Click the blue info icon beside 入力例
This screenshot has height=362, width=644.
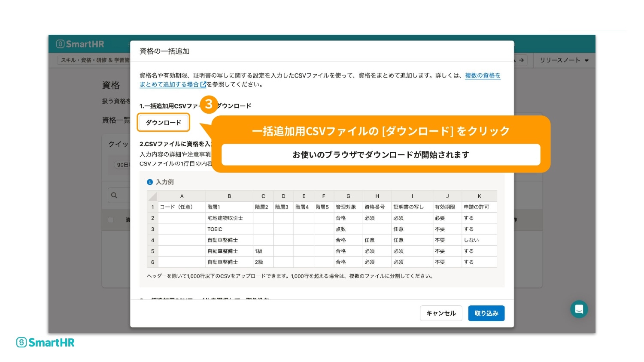(150, 182)
